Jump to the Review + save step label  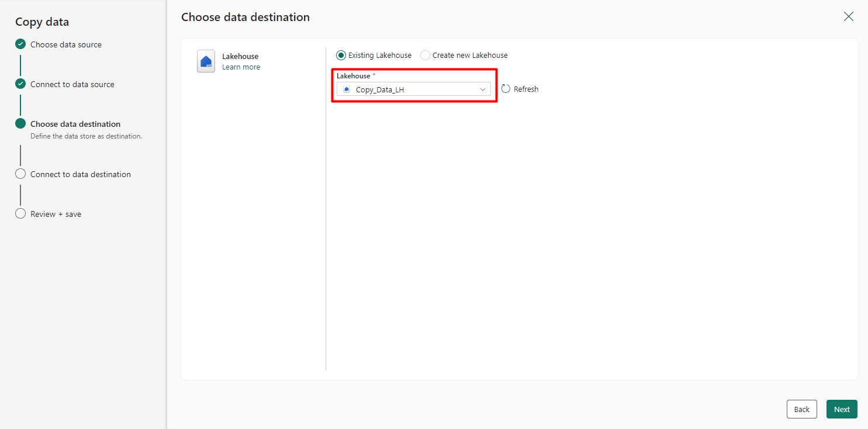(56, 214)
